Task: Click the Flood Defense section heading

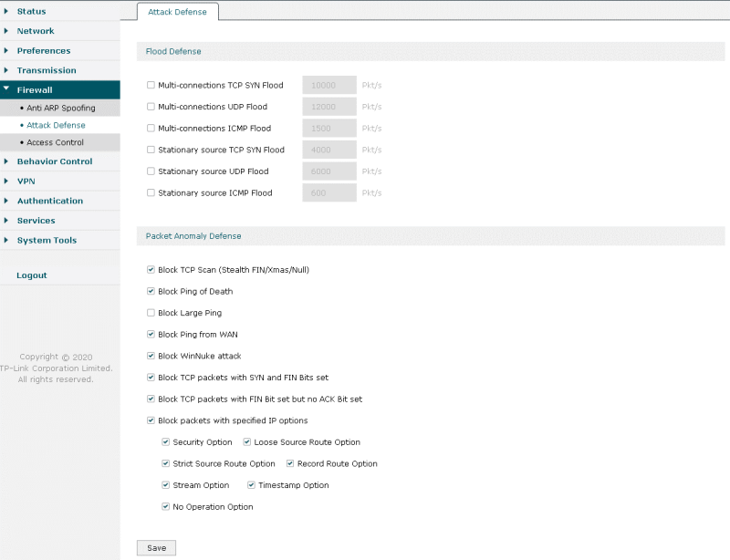Action: [173, 51]
